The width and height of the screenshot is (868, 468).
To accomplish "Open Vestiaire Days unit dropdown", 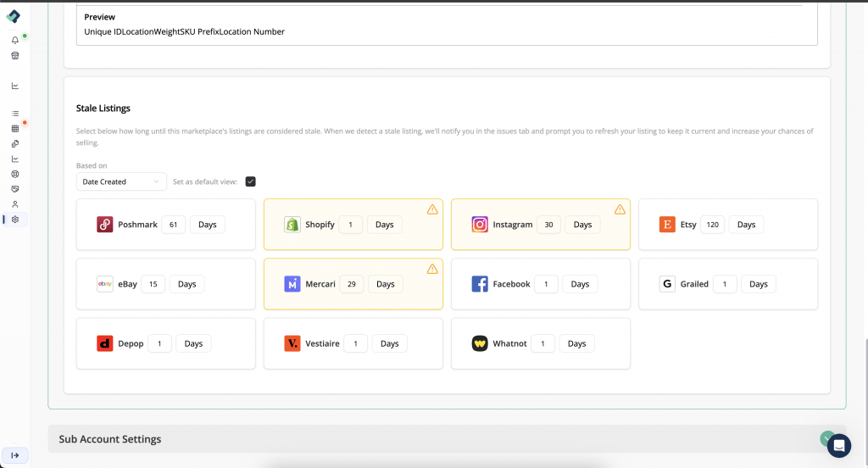I will (390, 343).
